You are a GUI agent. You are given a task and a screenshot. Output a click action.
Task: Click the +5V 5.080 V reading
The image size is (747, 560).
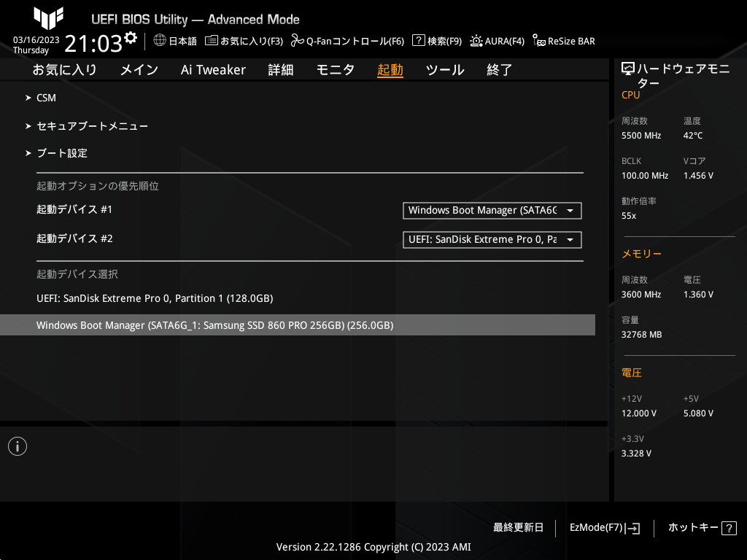(698, 413)
